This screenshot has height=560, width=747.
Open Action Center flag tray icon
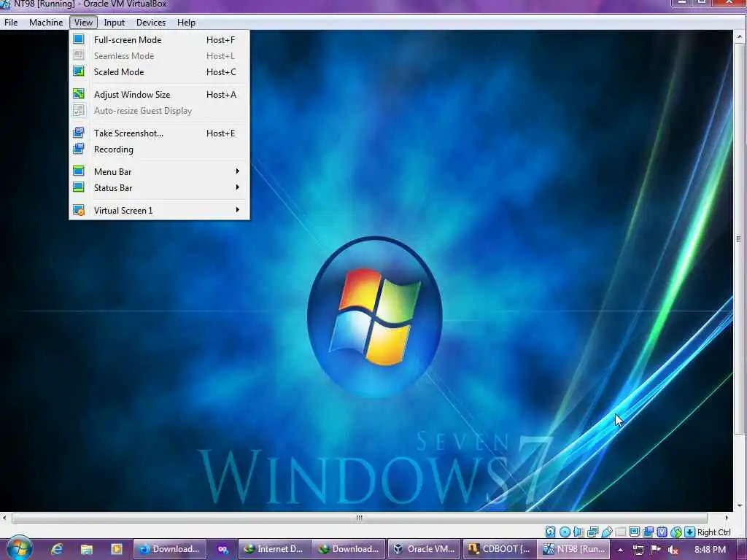[x=656, y=550]
